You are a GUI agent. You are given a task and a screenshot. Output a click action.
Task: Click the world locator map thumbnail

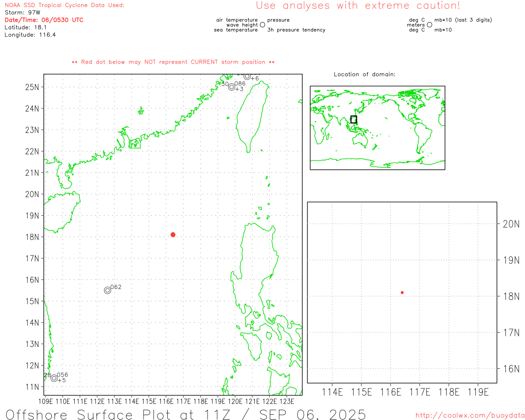tap(377, 128)
